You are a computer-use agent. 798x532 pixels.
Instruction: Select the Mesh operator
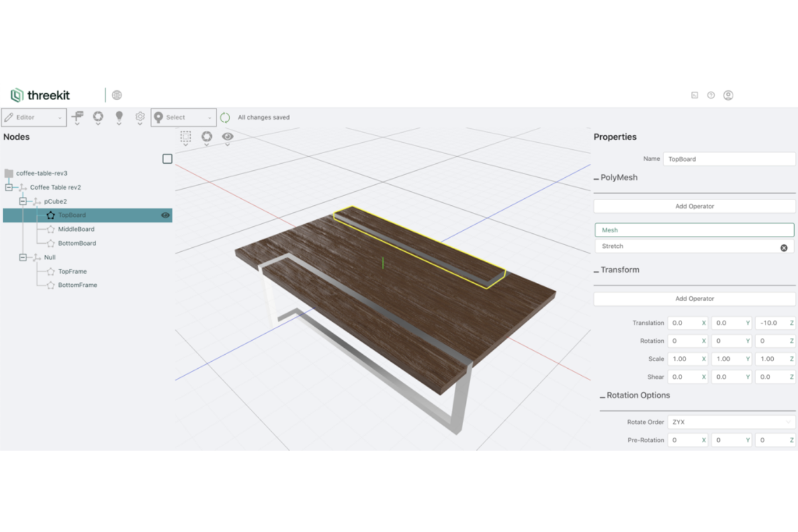tap(694, 230)
